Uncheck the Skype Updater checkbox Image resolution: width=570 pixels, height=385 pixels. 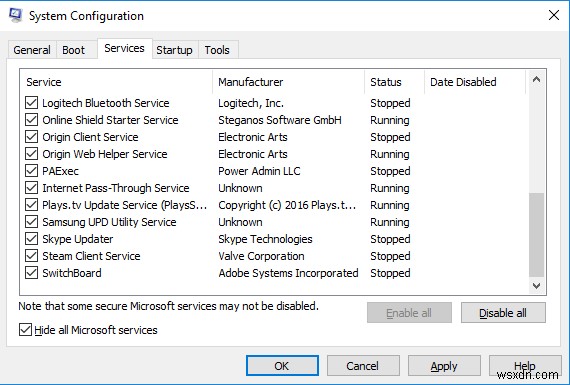tap(32, 239)
